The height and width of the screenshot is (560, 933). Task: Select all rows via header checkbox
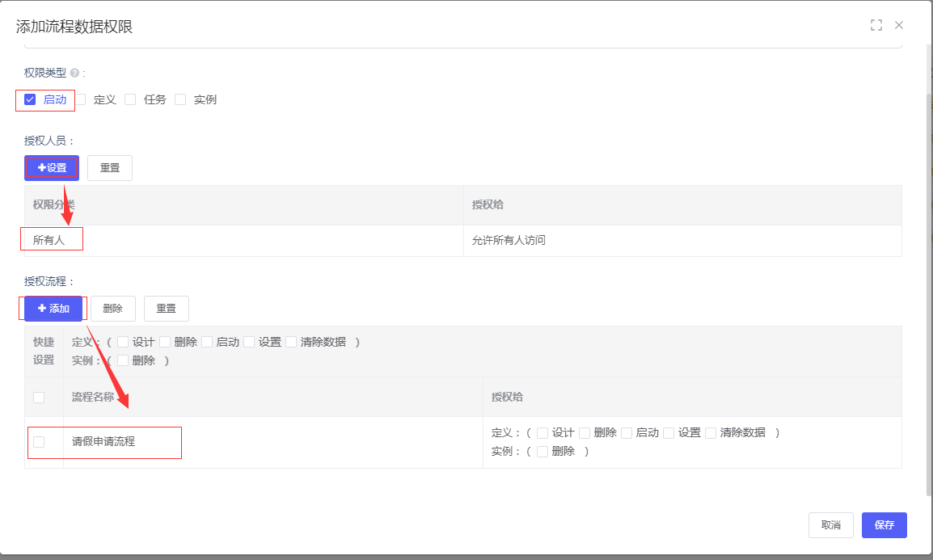(39, 397)
